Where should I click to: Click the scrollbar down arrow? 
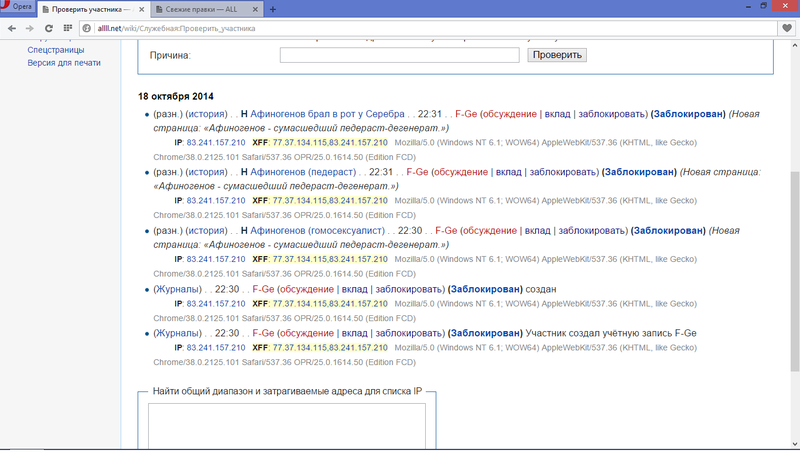pos(794,444)
